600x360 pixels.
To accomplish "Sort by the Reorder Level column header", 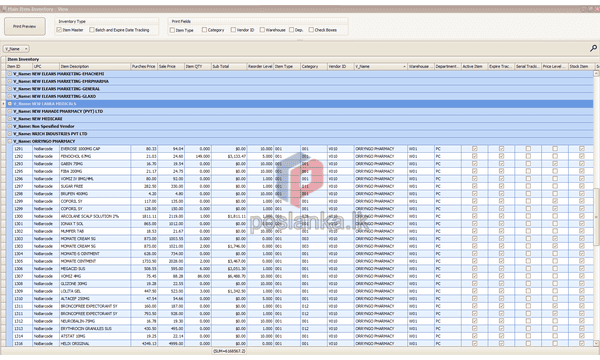I will pyautogui.click(x=260, y=67).
